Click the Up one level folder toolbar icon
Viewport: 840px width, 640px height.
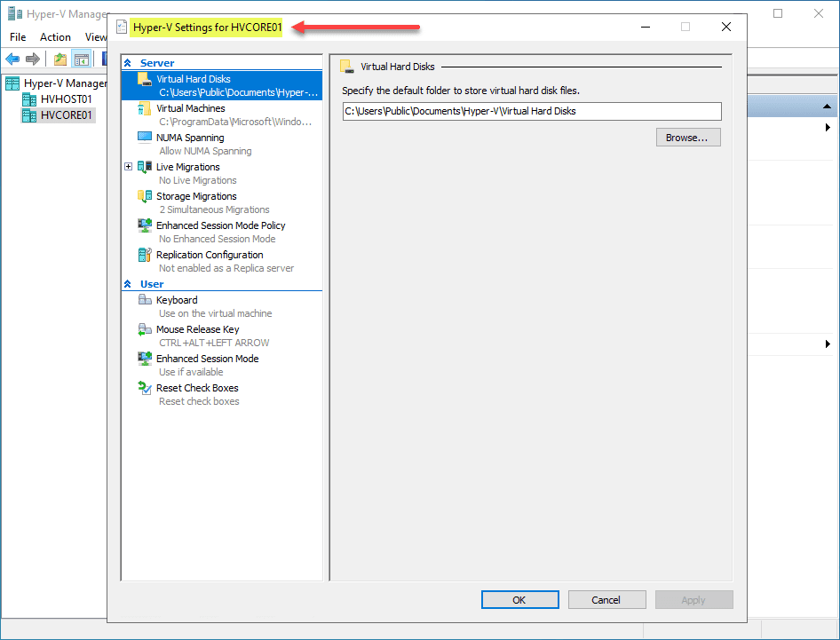point(60,59)
